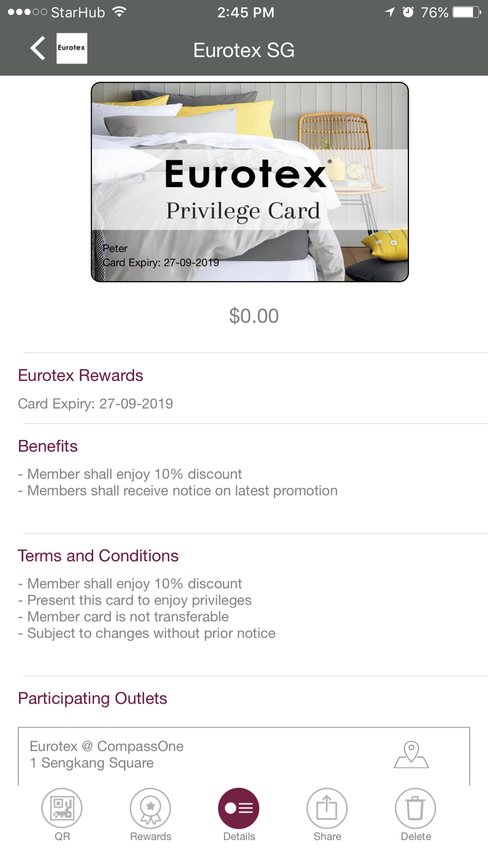
Task: Select the Details tab
Action: tap(239, 814)
